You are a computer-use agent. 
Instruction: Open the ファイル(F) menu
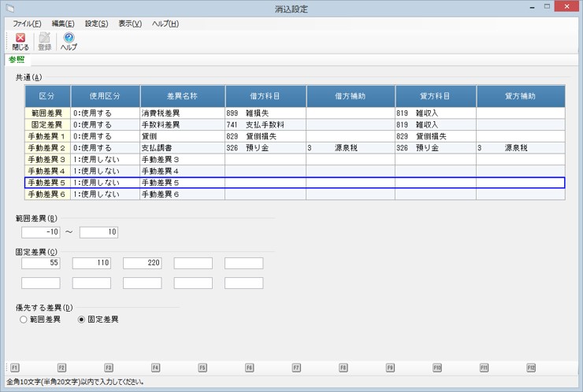pyautogui.click(x=27, y=24)
